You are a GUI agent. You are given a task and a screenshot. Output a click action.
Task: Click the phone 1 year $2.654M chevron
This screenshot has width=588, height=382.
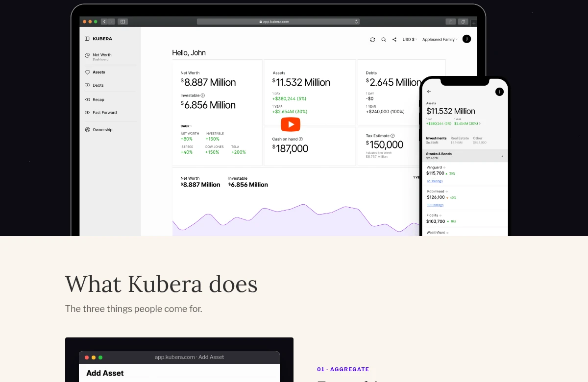click(480, 123)
